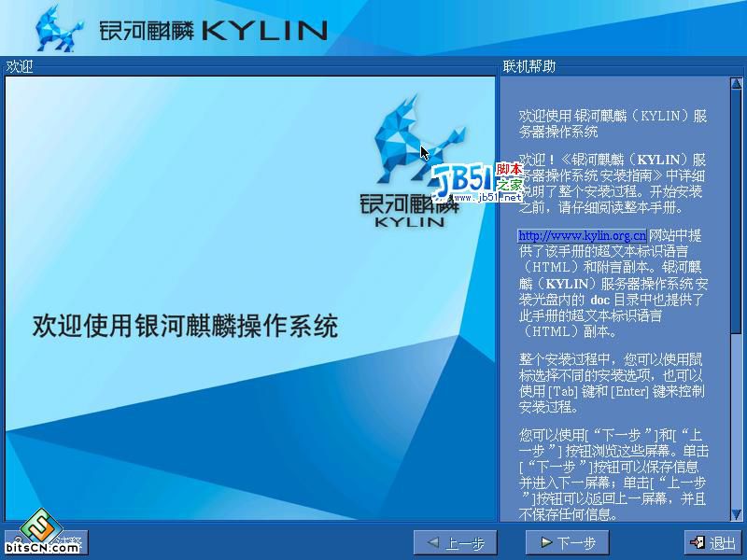Click the help paragraph starting 您可以使用
The height and width of the screenshot is (560, 747).
pyautogui.click(x=613, y=474)
